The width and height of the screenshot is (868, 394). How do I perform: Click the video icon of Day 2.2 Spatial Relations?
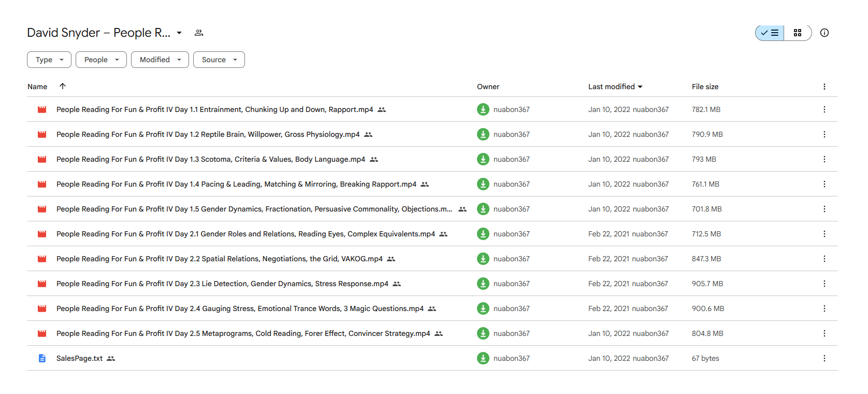(42, 259)
